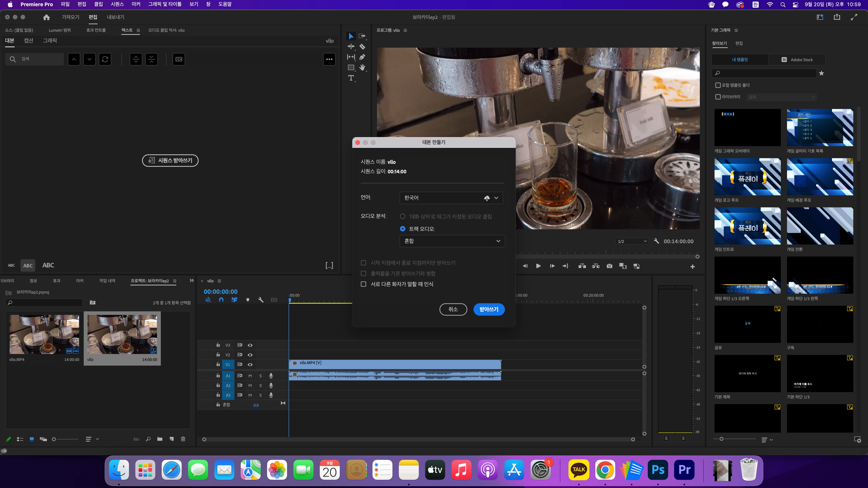Select the 게임 인트로 template thumbnail
Screen dimensions: 868x488
pos(747,226)
